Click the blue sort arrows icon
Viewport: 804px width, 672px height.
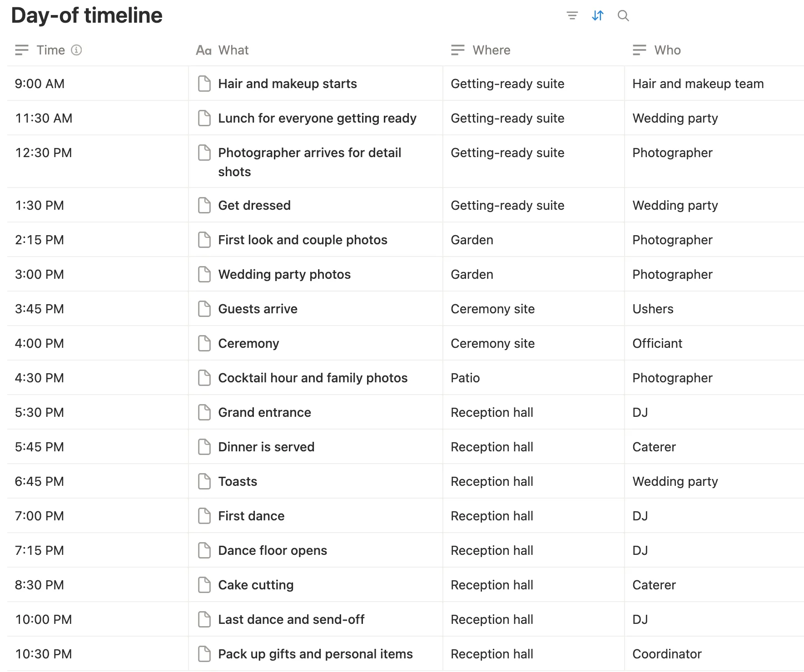click(598, 16)
